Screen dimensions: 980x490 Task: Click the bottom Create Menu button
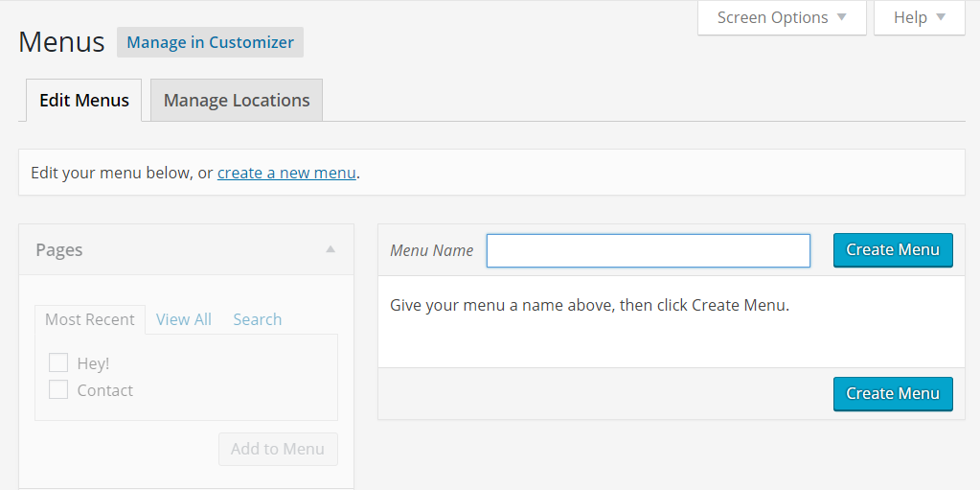click(x=893, y=393)
